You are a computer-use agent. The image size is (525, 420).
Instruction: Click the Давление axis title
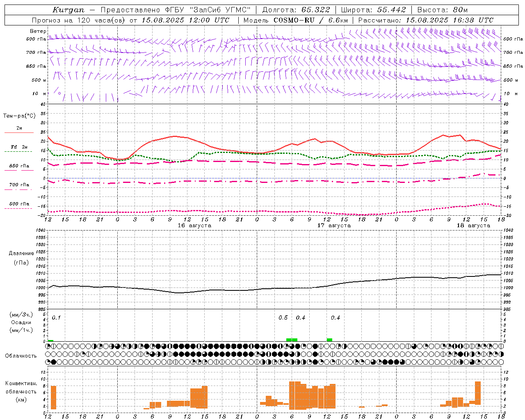click(x=21, y=253)
